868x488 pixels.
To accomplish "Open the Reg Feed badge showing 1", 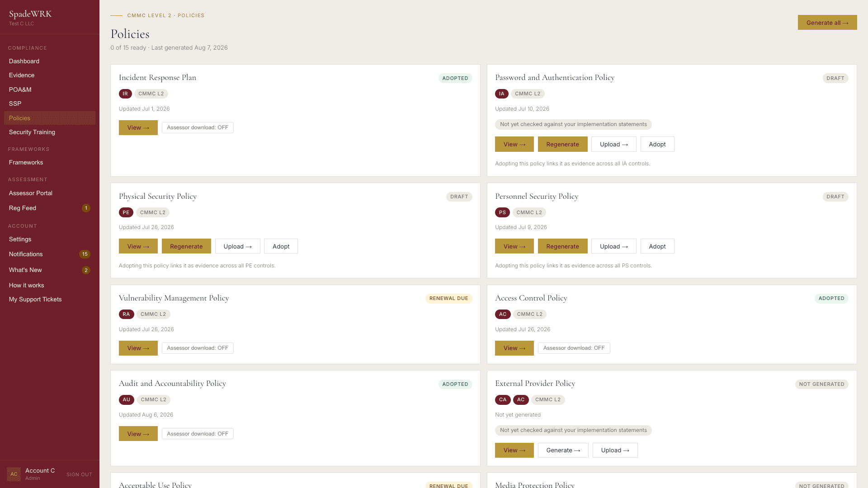I will pyautogui.click(x=86, y=208).
